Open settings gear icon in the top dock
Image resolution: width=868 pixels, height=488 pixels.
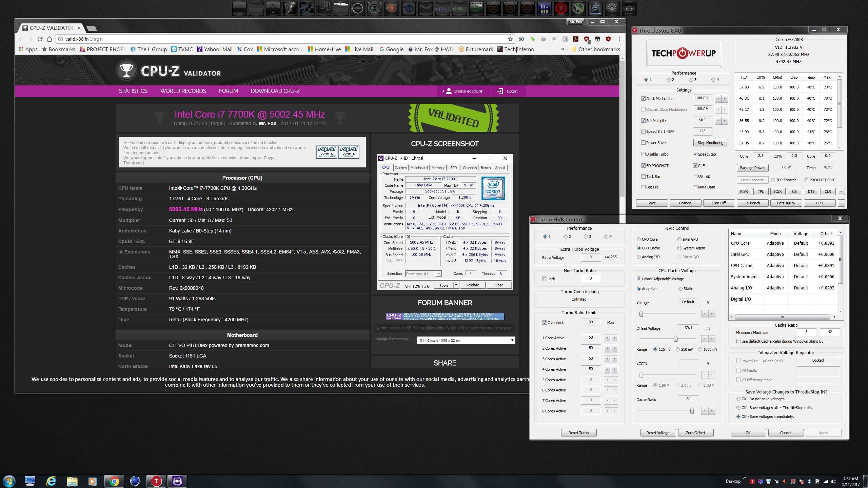[612, 8]
